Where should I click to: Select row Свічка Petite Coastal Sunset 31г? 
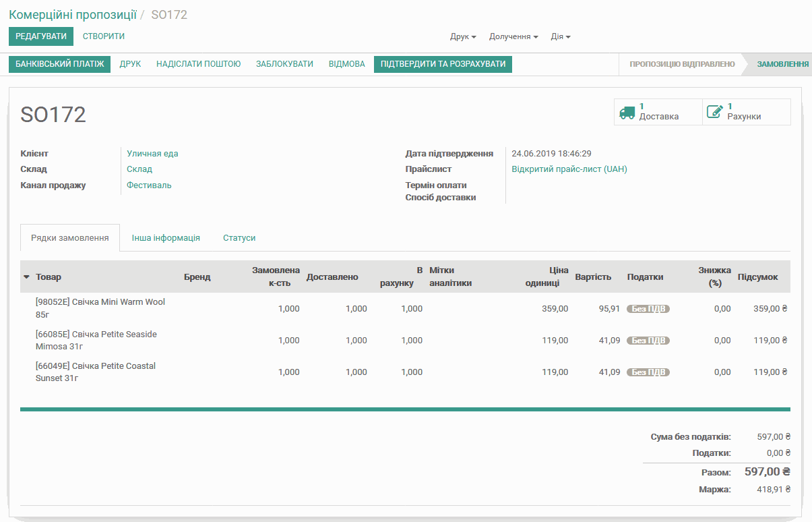click(x=405, y=372)
